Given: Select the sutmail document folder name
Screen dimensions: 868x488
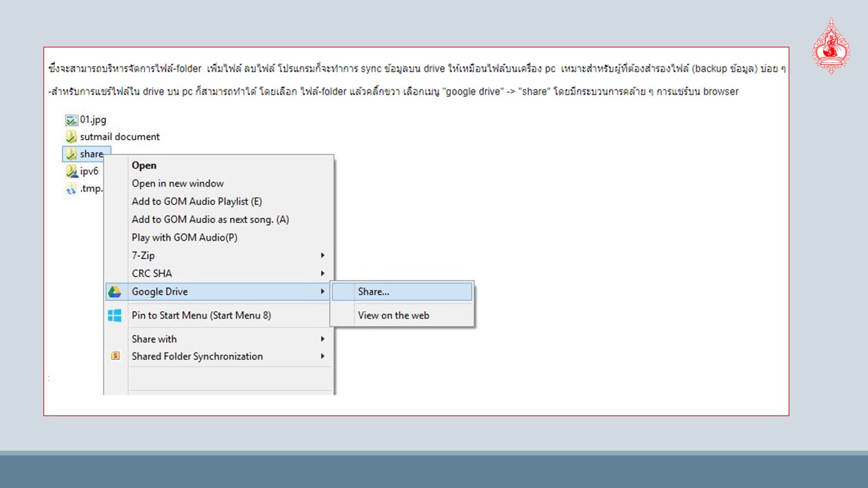Looking at the screenshot, I should (x=120, y=137).
